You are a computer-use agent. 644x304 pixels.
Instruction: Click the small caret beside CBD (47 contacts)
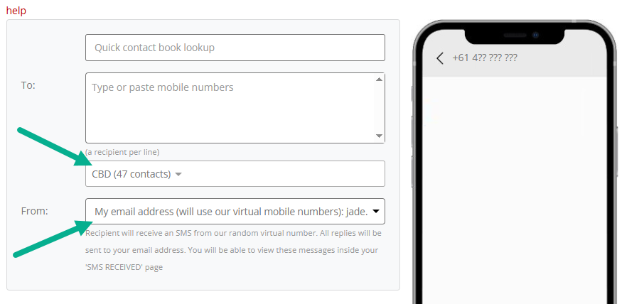coord(178,175)
